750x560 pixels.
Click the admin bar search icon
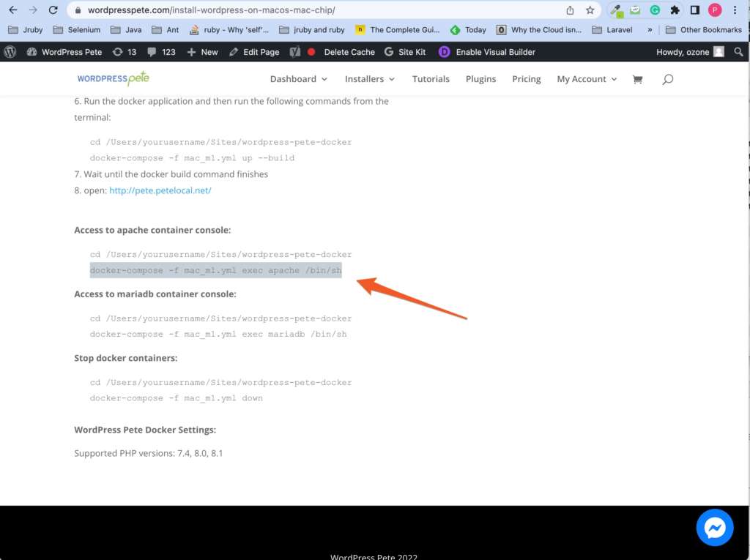(x=738, y=52)
